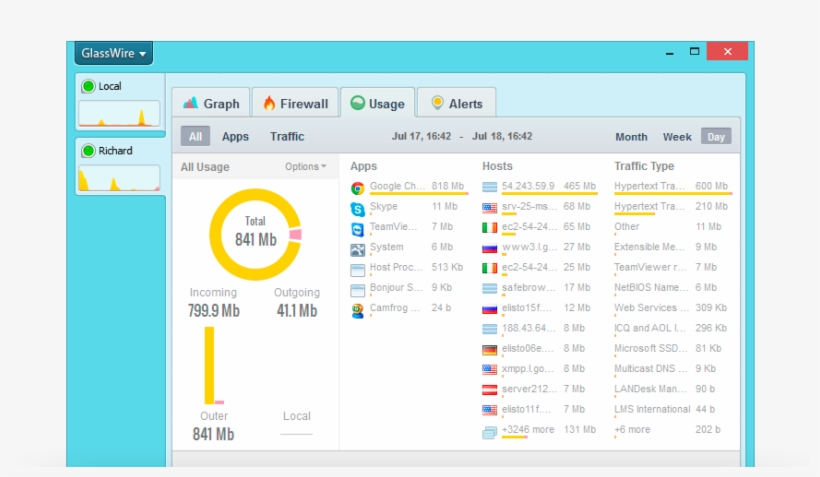Select the TeamViewer r... 7 Mb traffic row

671,268
